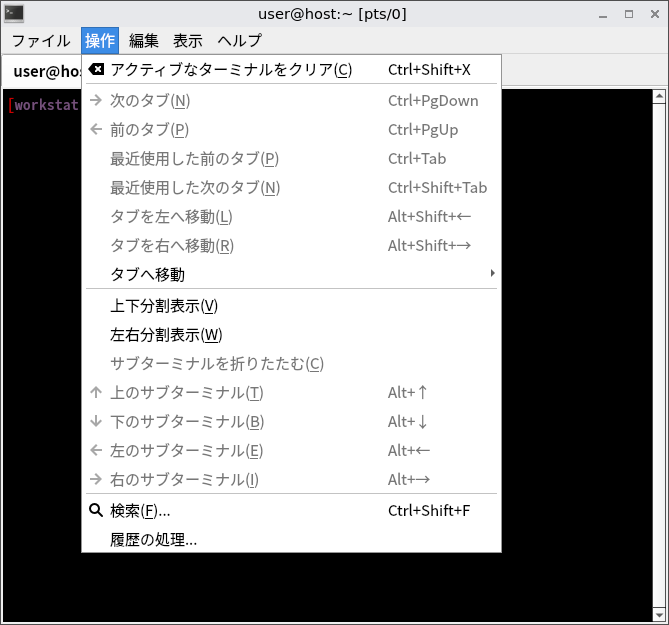Click the lower subterminal down-arrow icon
The width and height of the screenshot is (669, 625).
pyautogui.click(x=96, y=422)
